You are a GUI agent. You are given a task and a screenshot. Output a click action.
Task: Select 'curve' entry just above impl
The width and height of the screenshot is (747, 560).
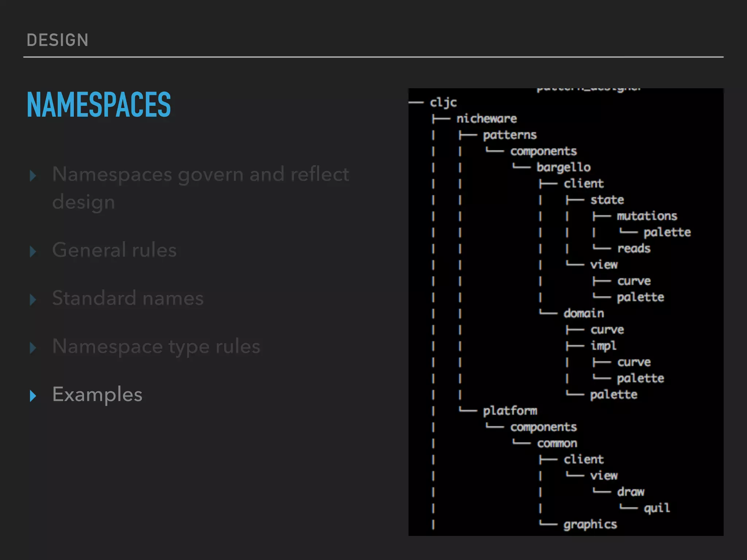point(607,330)
